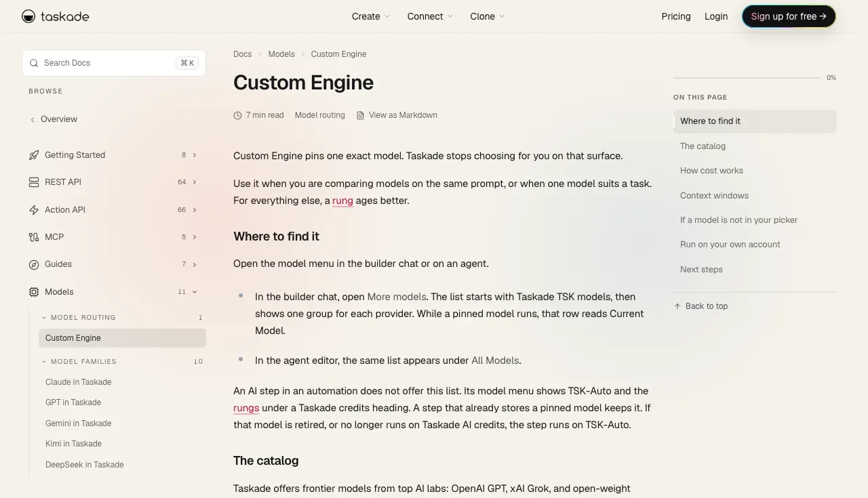
Task: Expand the Guides section chevron
Action: point(195,264)
